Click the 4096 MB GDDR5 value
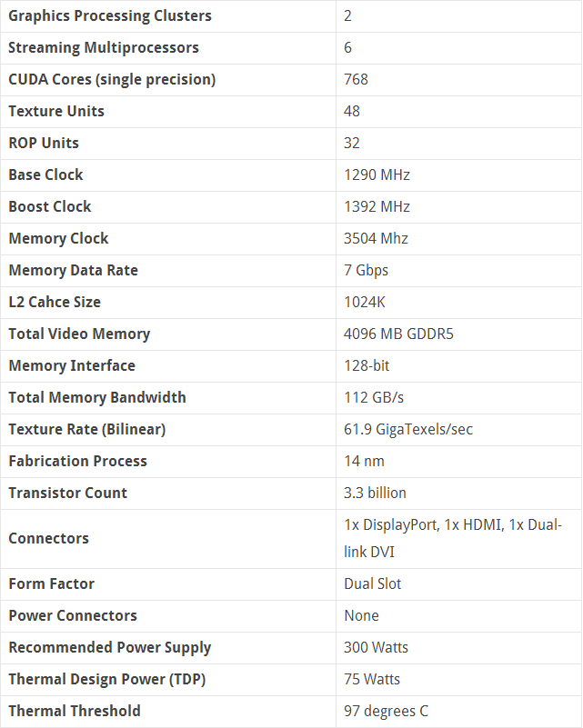Viewport: 583px width, 728px height. (x=398, y=334)
